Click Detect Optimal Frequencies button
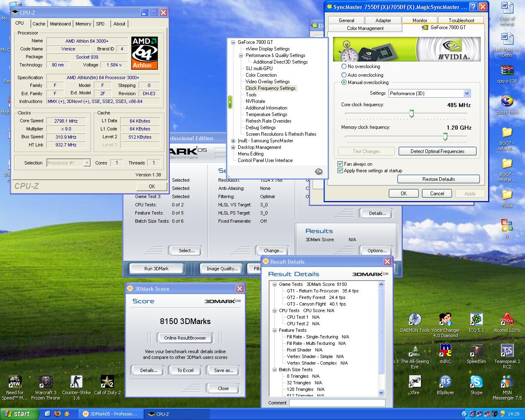 pos(437,151)
